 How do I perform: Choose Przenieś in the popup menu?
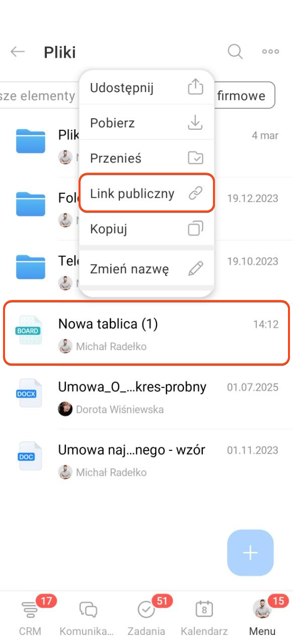tap(147, 158)
